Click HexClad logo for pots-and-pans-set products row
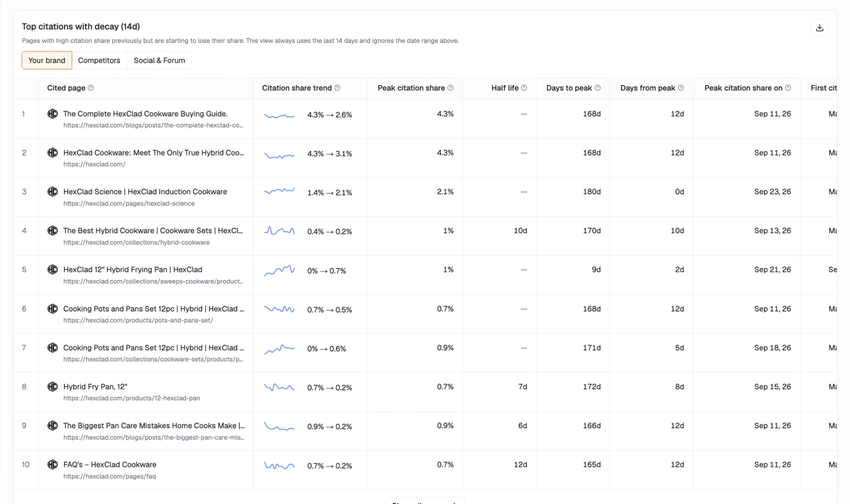The width and height of the screenshot is (850, 504). coord(53,308)
